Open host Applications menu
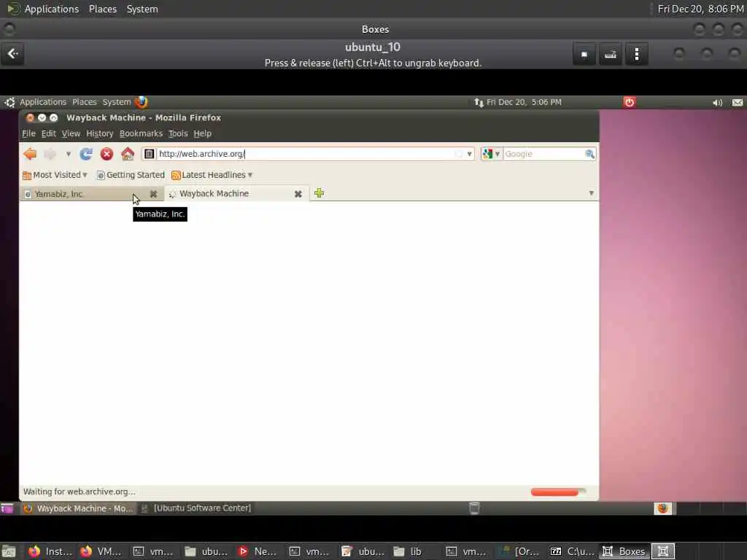Viewport: 747px width, 560px height. click(52, 9)
